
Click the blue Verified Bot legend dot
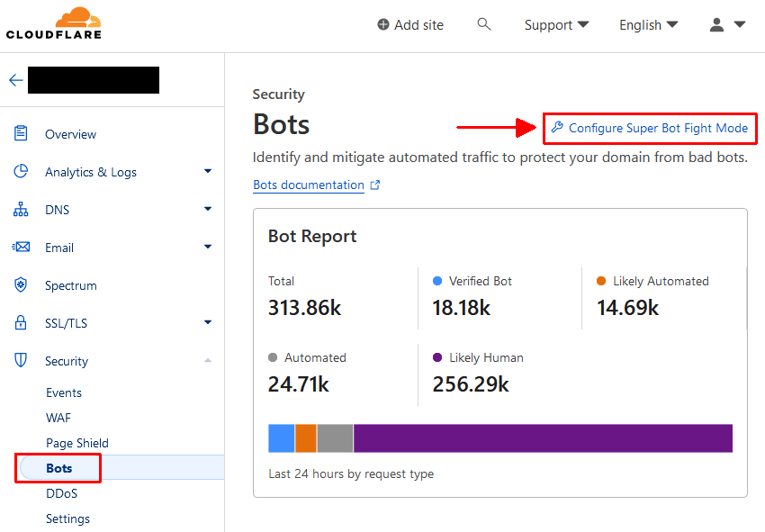pos(437,281)
